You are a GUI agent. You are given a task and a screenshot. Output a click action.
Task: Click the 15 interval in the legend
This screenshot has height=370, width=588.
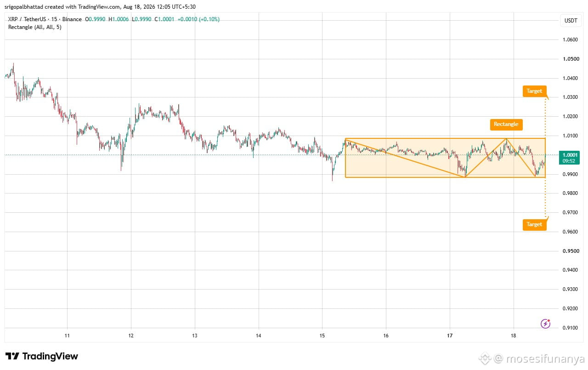tap(54, 19)
